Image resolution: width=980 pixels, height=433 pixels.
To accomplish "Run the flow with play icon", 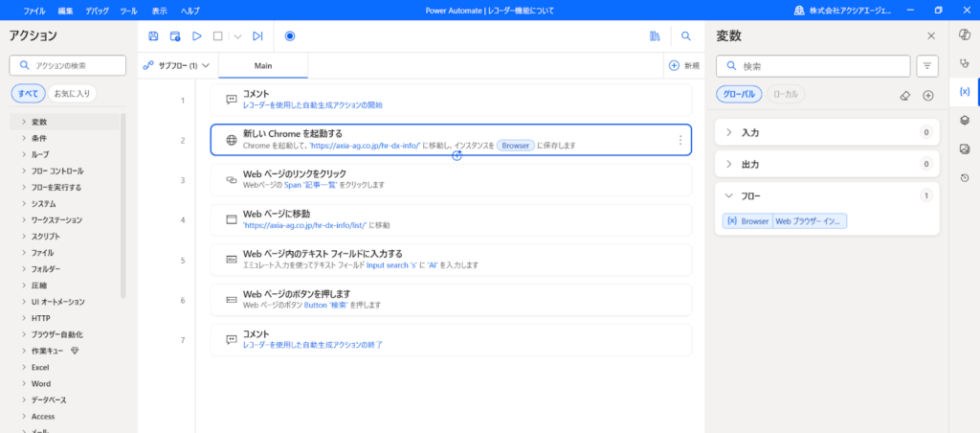I will click(196, 36).
